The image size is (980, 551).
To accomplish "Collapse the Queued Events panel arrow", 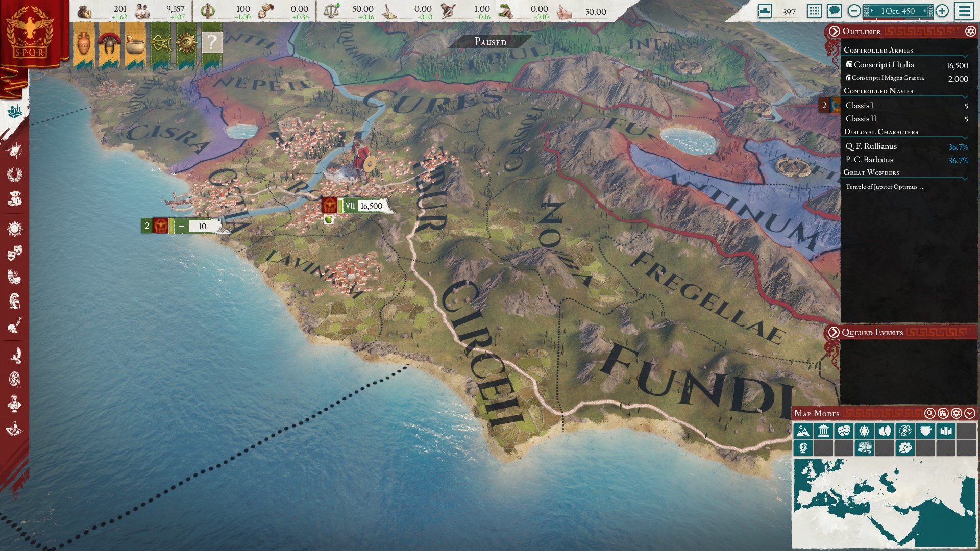I will pyautogui.click(x=834, y=332).
